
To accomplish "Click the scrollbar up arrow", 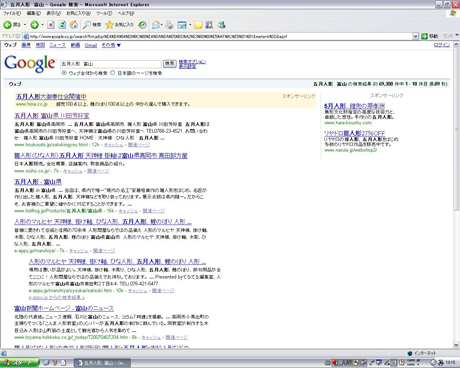I will point(456,45).
